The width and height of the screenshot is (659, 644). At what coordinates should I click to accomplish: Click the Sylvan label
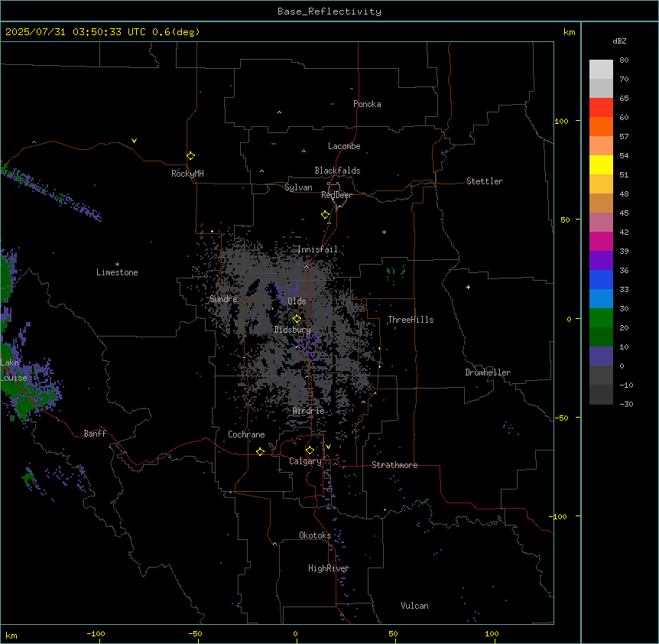(x=298, y=187)
